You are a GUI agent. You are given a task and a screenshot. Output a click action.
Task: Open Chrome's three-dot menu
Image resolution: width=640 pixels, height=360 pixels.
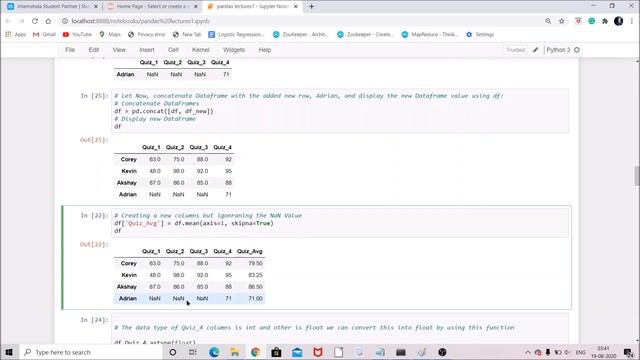point(631,21)
